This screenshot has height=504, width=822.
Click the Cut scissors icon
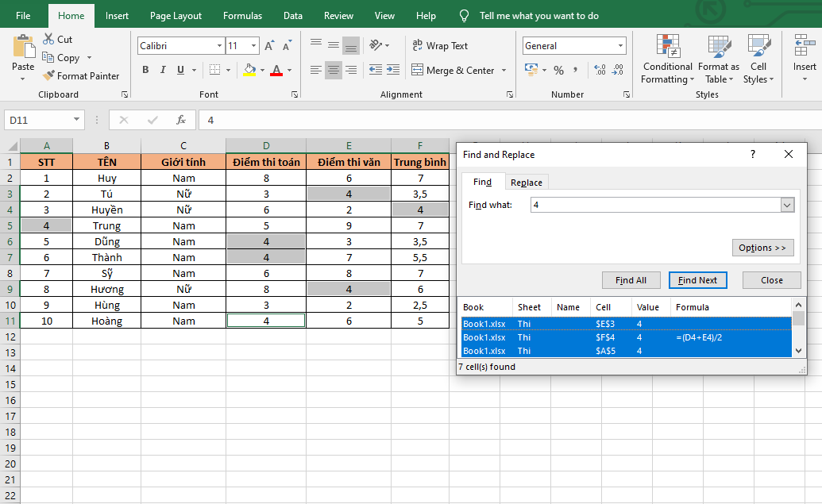(x=48, y=39)
